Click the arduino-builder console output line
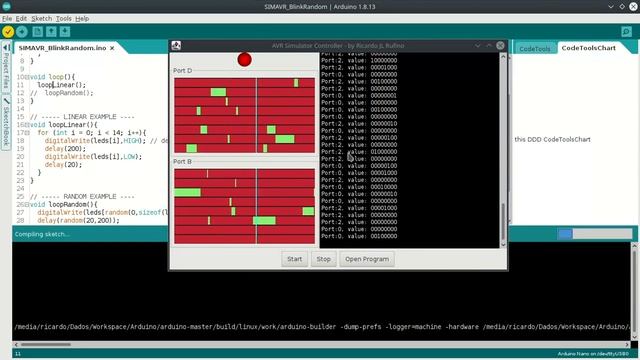This screenshot has width=640, height=360. pyautogui.click(x=322, y=327)
